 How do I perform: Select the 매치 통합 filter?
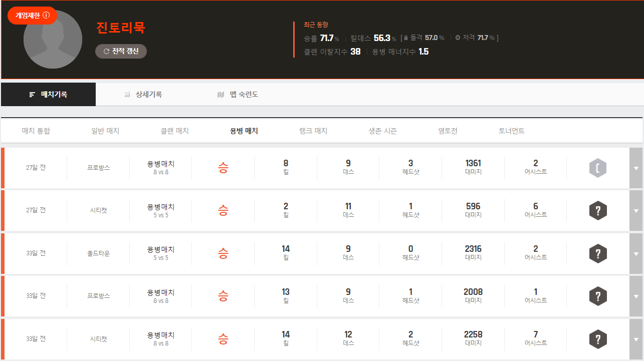coord(36,131)
